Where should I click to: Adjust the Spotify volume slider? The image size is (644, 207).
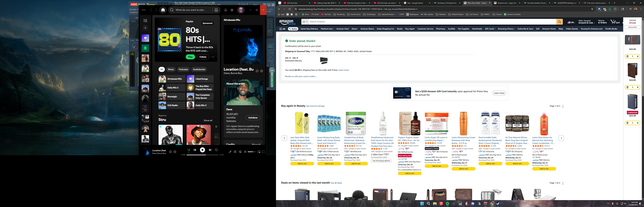click(x=252, y=152)
